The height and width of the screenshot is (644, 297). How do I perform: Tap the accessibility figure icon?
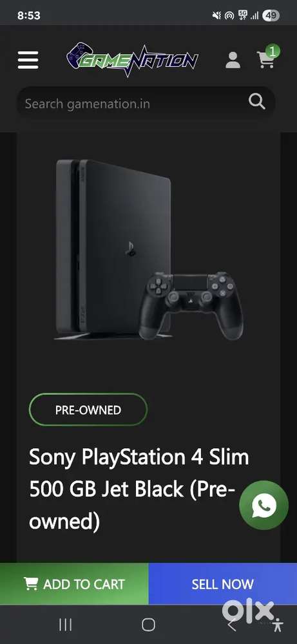[278, 624]
